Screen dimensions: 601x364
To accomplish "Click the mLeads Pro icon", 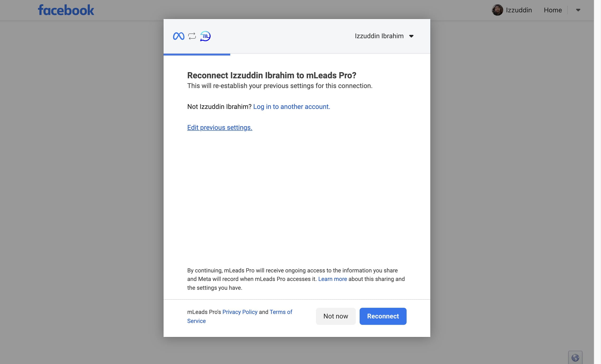I will coord(205,36).
